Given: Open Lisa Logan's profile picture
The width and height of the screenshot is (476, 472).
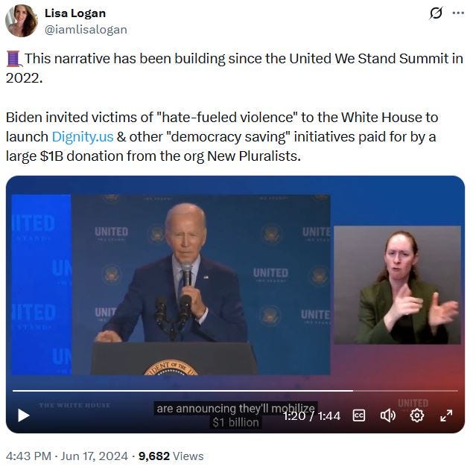Looking at the screenshot, I should click(22, 21).
